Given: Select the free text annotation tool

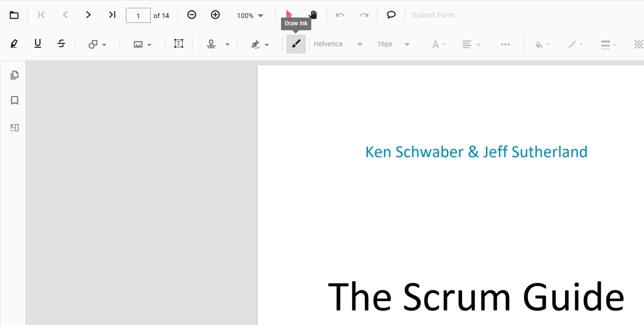Looking at the screenshot, I should pos(179,44).
